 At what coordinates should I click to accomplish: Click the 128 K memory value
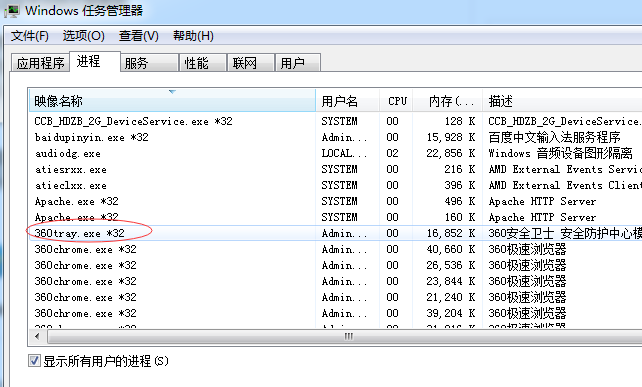[x=460, y=121]
